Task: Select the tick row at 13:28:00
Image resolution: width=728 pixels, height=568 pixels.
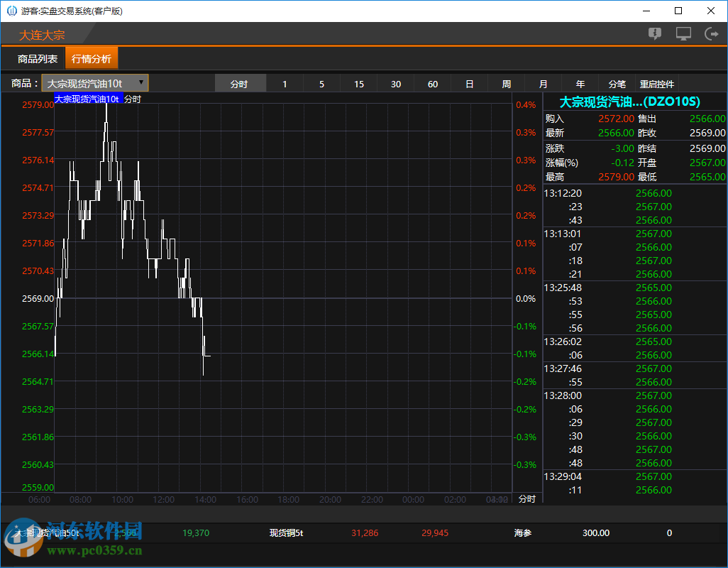Action: 634,395
